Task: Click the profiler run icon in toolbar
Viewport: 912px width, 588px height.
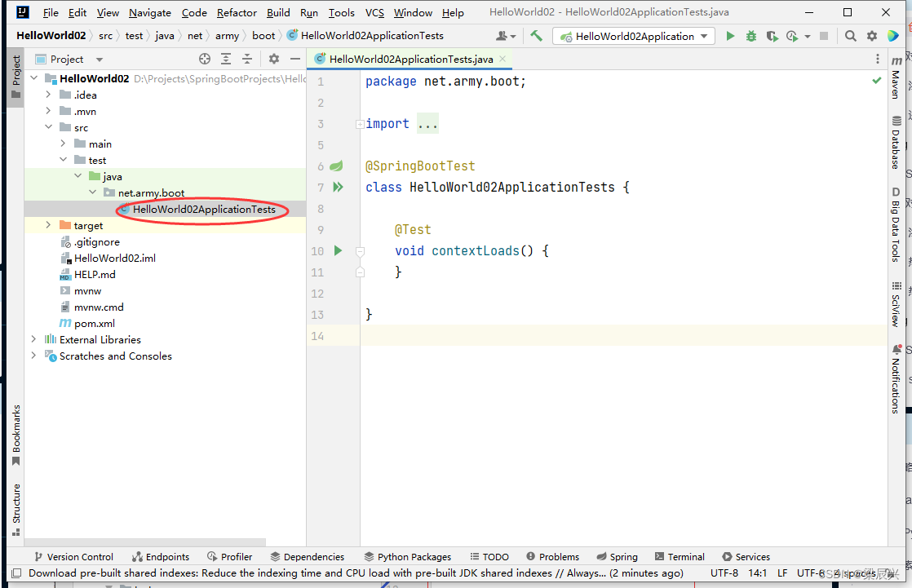Action: click(x=791, y=36)
